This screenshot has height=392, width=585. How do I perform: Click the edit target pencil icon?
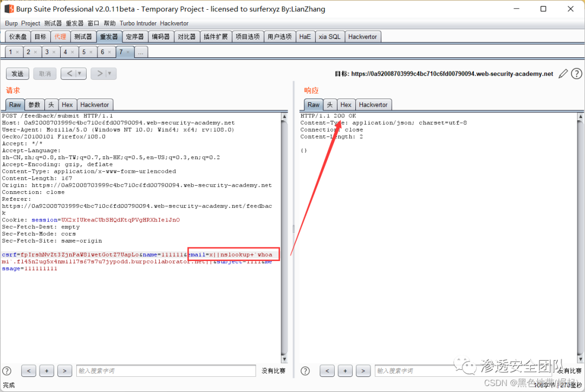(563, 74)
